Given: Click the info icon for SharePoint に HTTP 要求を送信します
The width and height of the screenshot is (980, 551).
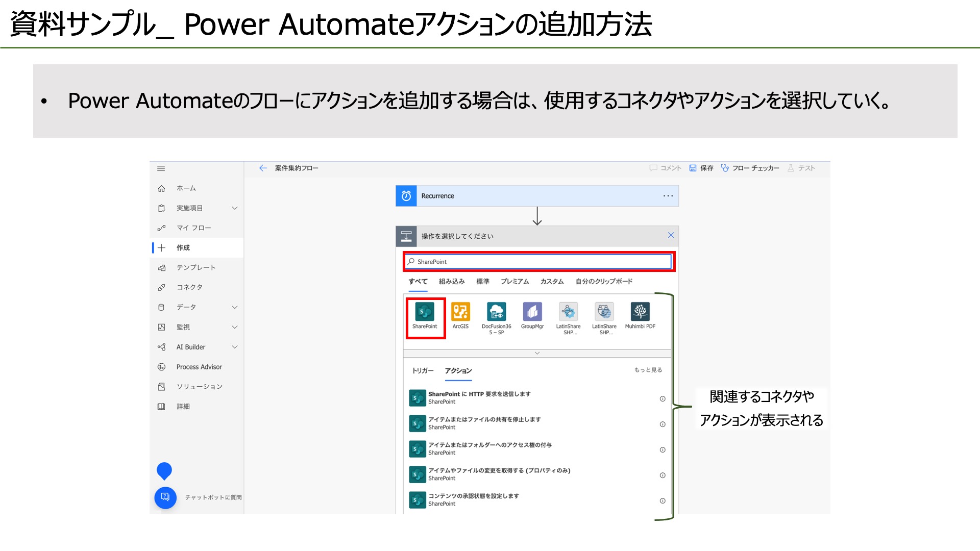Looking at the screenshot, I should click(663, 399).
